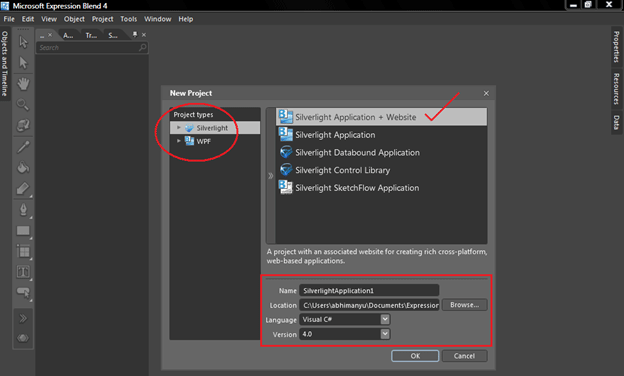624x376 pixels.
Task: Click the search magnifier icon
Action: pyautogui.click(x=142, y=48)
